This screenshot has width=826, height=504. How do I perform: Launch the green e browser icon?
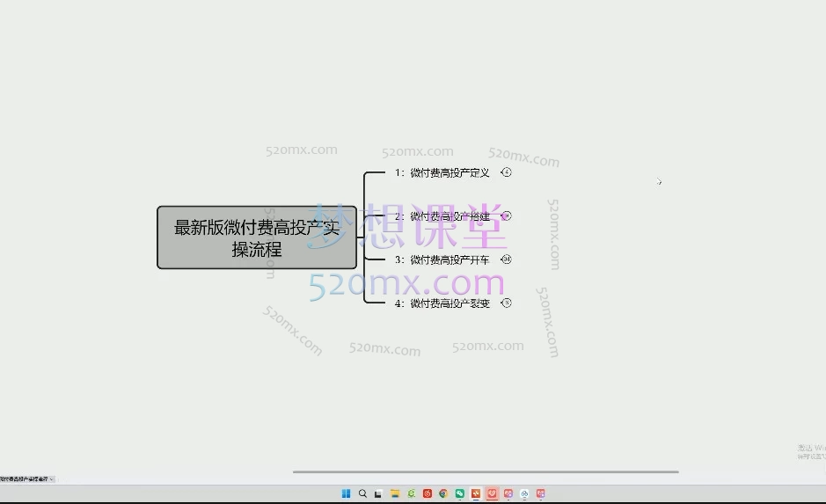click(x=411, y=493)
